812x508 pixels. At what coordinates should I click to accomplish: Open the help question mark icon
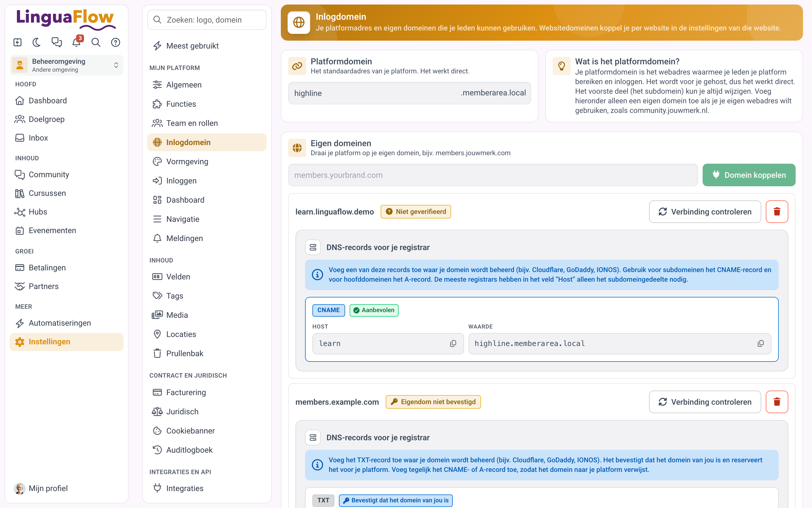pos(115,42)
